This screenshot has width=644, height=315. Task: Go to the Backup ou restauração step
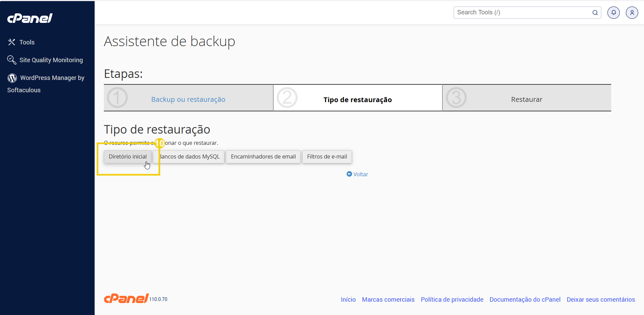188,99
